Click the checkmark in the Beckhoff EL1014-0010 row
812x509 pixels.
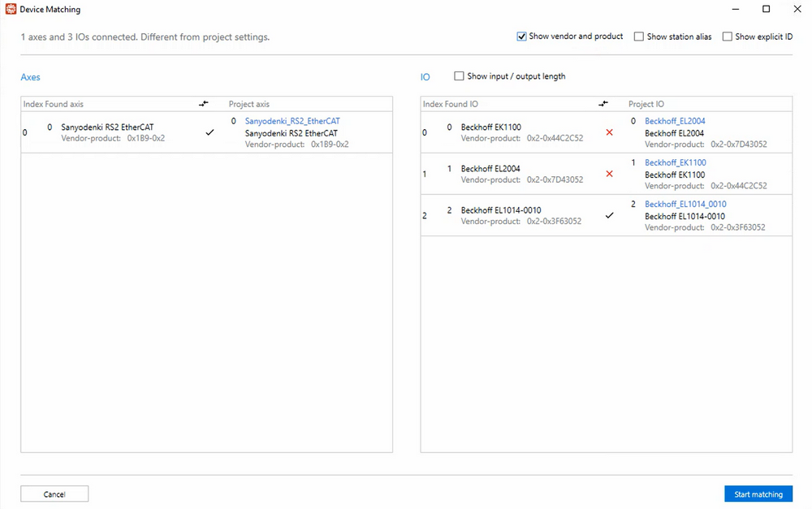[609, 215]
